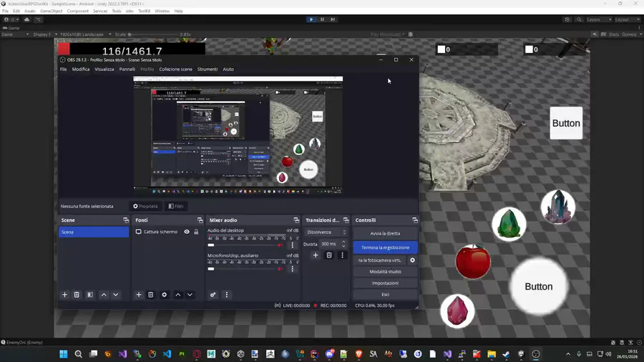
Task: Delete the selected scene with trash icon
Action: pos(77,295)
